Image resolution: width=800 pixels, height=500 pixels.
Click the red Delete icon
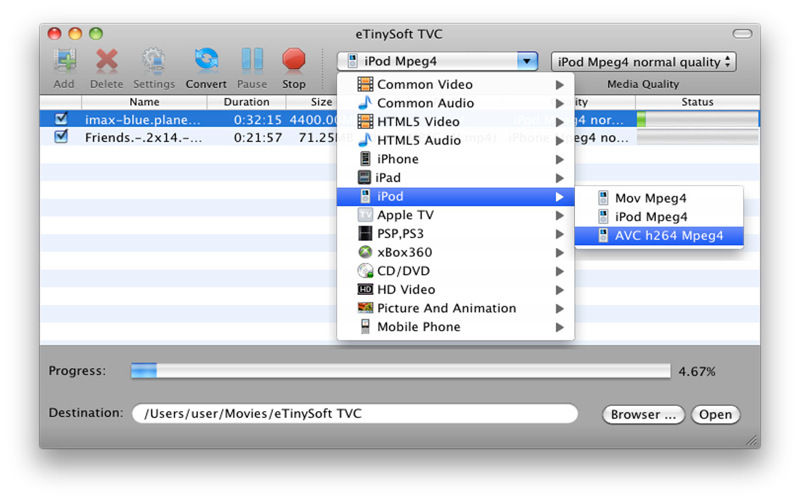(x=107, y=62)
